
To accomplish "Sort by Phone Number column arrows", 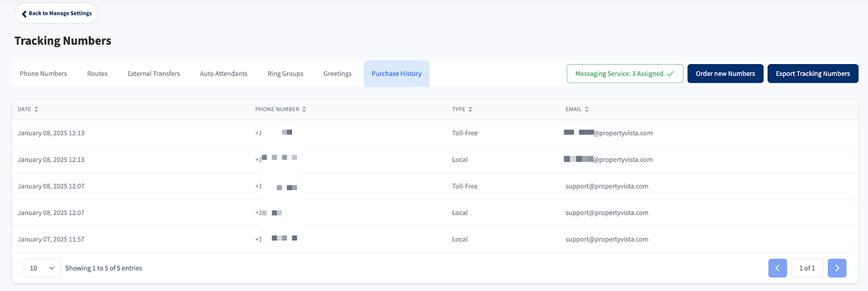I will pyautogui.click(x=304, y=109).
